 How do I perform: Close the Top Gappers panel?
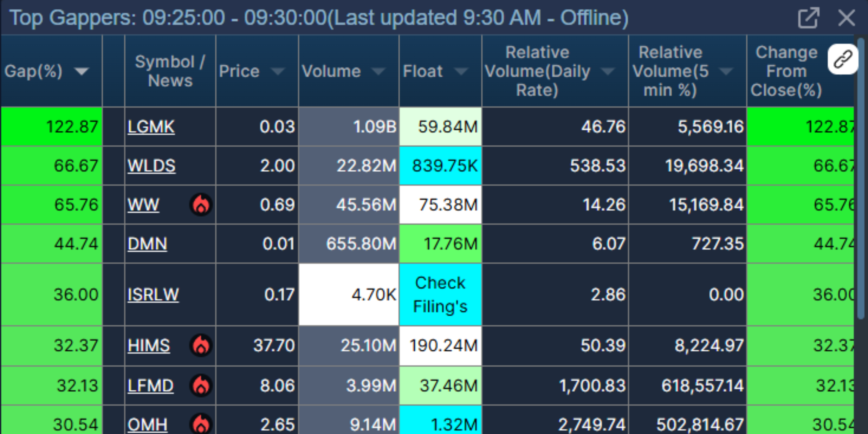click(846, 18)
